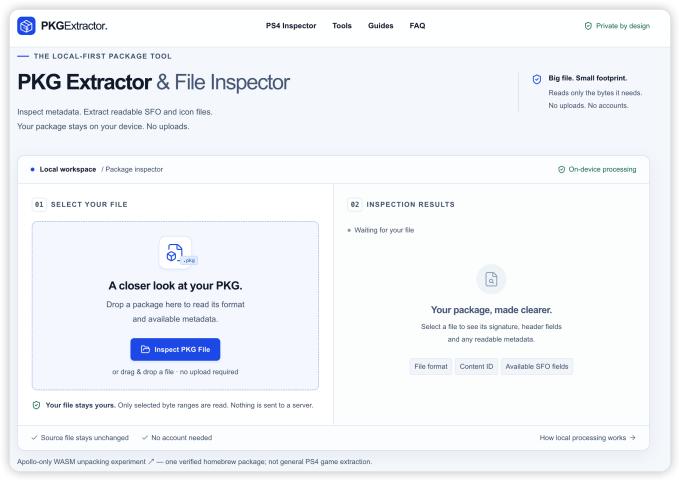The height and width of the screenshot is (480, 679).
Task: Click the INSPECTION RESULTS section title
Action: pos(411,204)
